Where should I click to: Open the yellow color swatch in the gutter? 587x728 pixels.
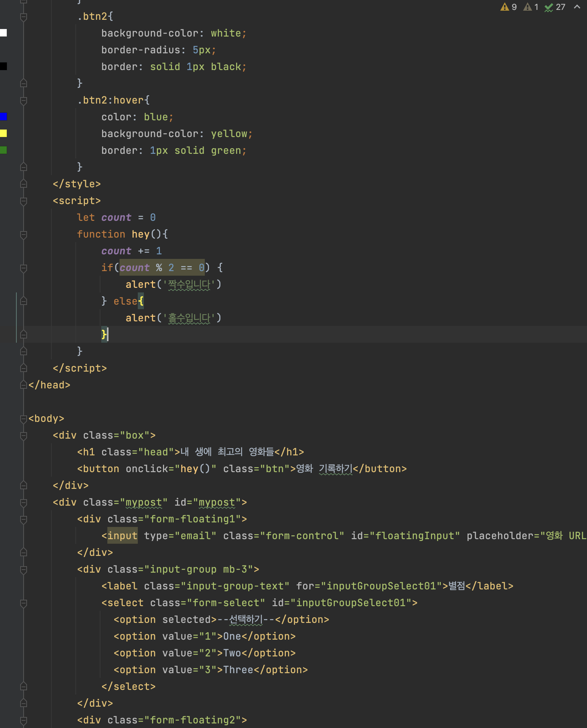pos(3,133)
